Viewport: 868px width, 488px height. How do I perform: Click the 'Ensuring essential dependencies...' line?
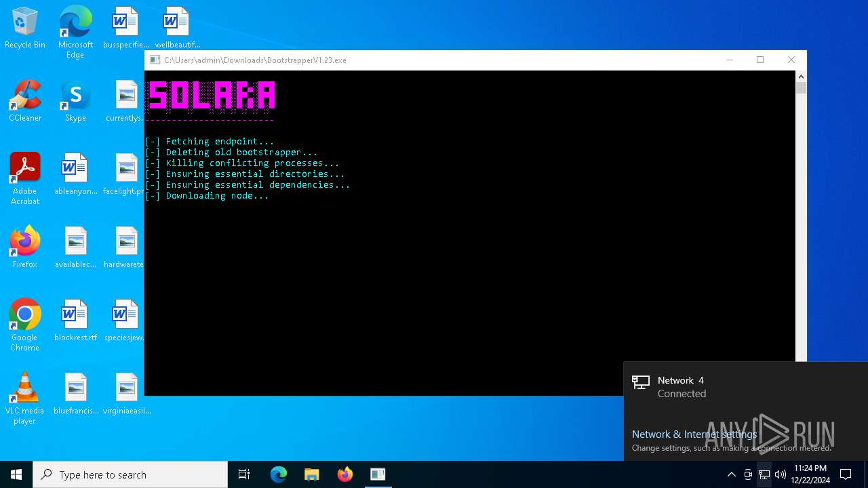pyautogui.click(x=248, y=185)
